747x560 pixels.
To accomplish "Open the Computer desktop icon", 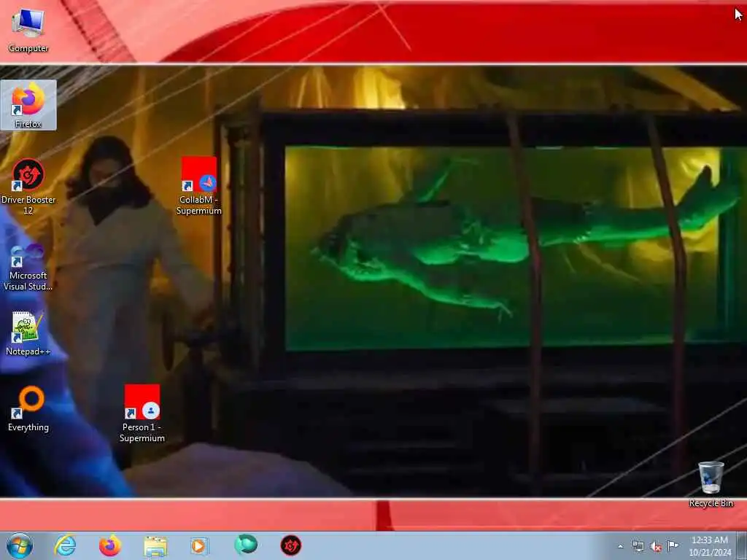I will coord(28,29).
